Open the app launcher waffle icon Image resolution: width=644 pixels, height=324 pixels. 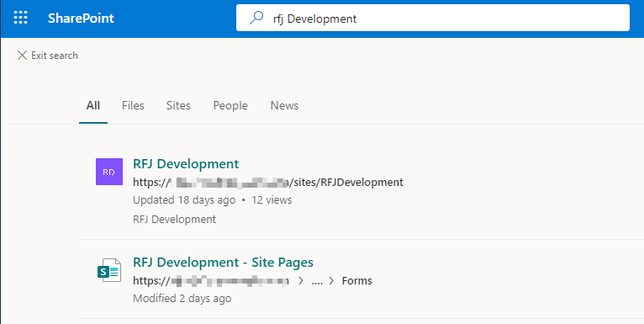20,18
